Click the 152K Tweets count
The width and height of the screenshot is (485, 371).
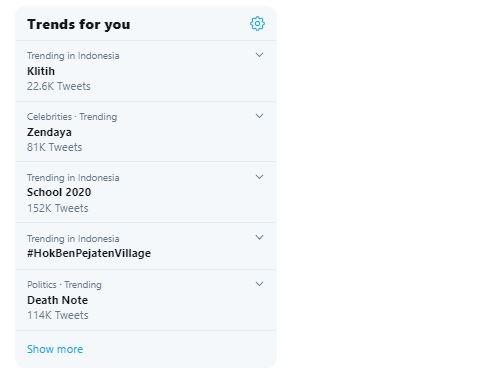coord(58,208)
